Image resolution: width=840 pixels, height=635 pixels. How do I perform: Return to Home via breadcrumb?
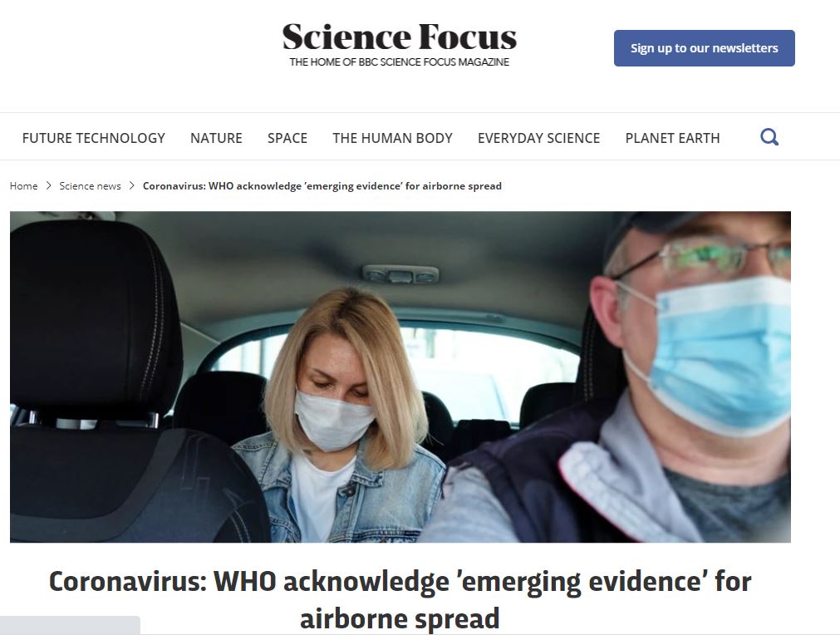pyautogui.click(x=23, y=186)
